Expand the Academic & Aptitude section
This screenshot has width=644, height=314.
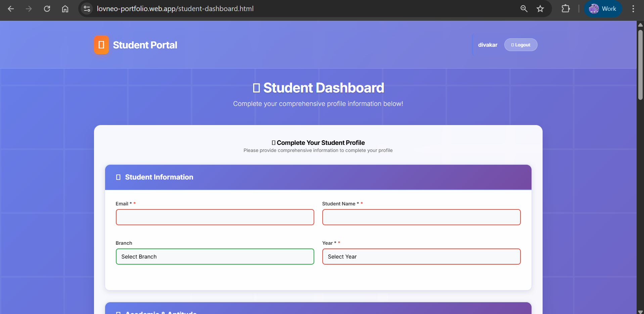pos(318,311)
